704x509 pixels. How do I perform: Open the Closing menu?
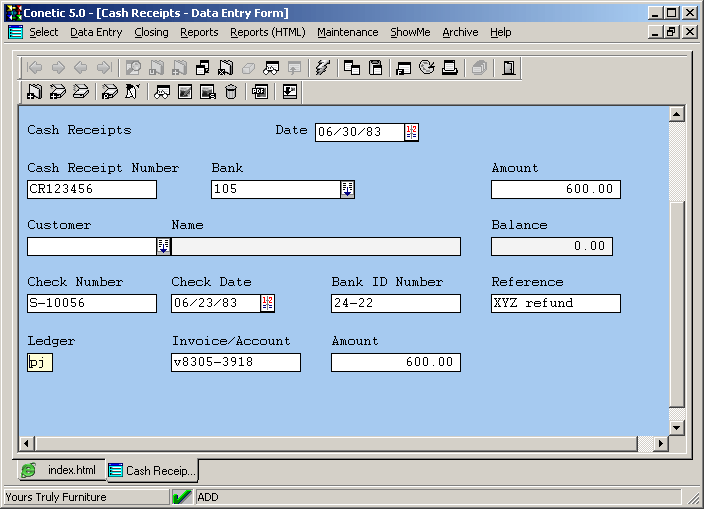pyautogui.click(x=151, y=32)
